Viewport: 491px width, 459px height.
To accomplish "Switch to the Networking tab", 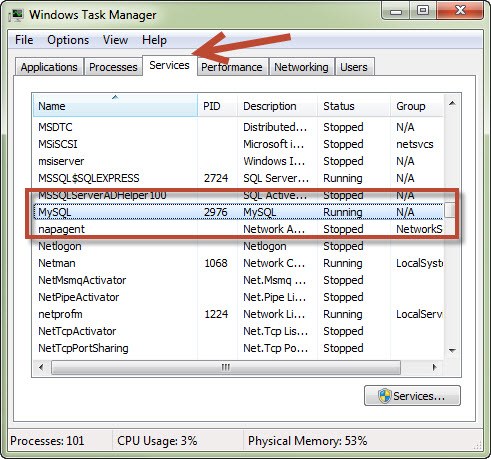I will coord(301,67).
